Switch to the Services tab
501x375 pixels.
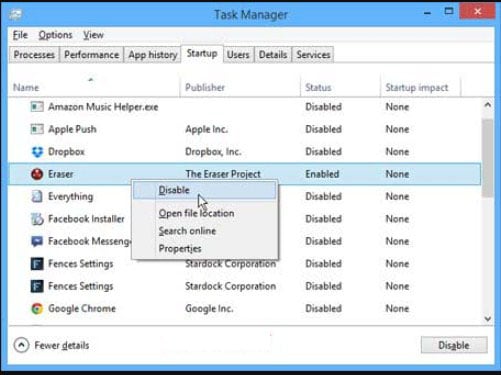click(x=313, y=55)
